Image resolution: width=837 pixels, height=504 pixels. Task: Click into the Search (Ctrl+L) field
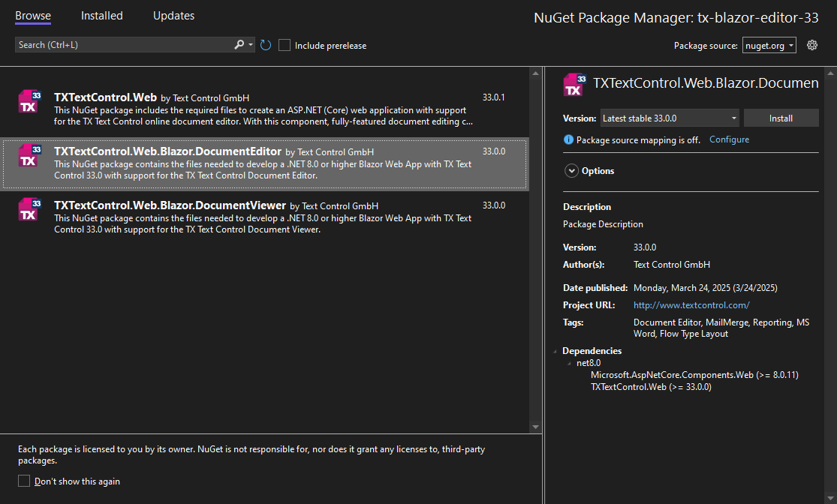(x=124, y=45)
